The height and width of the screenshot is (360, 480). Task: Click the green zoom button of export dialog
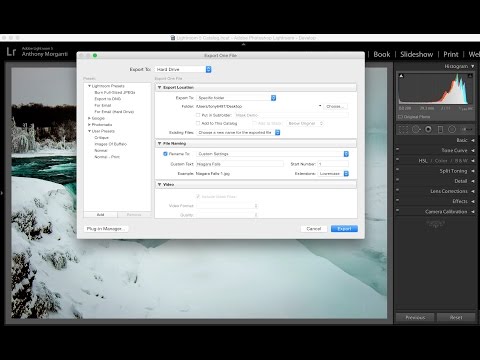(x=95, y=55)
